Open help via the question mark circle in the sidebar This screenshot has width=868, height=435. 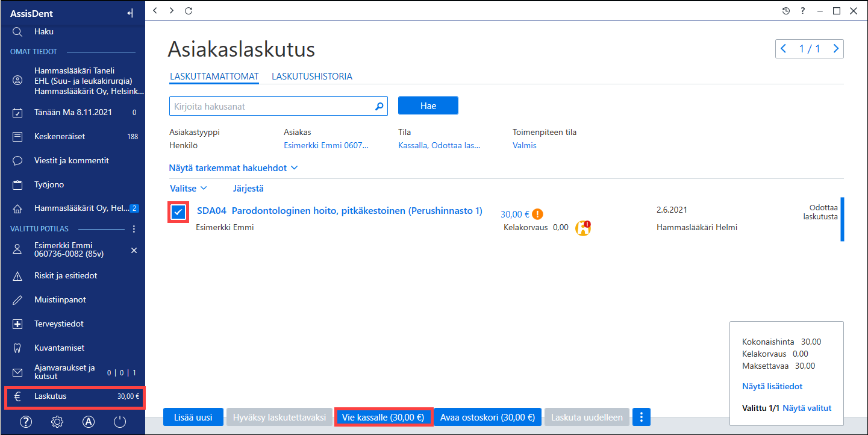(26, 422)
